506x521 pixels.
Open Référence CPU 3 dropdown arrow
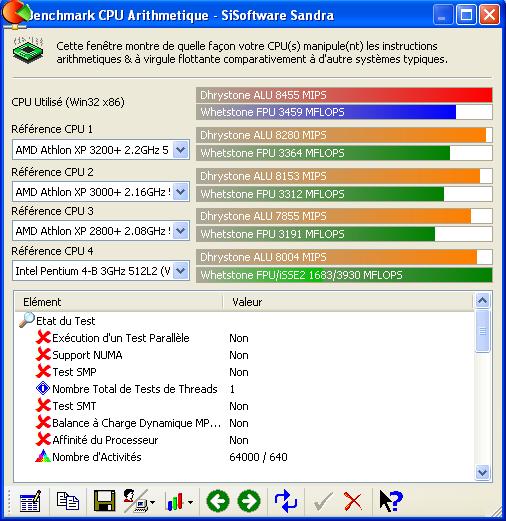[x=181, y=230]
